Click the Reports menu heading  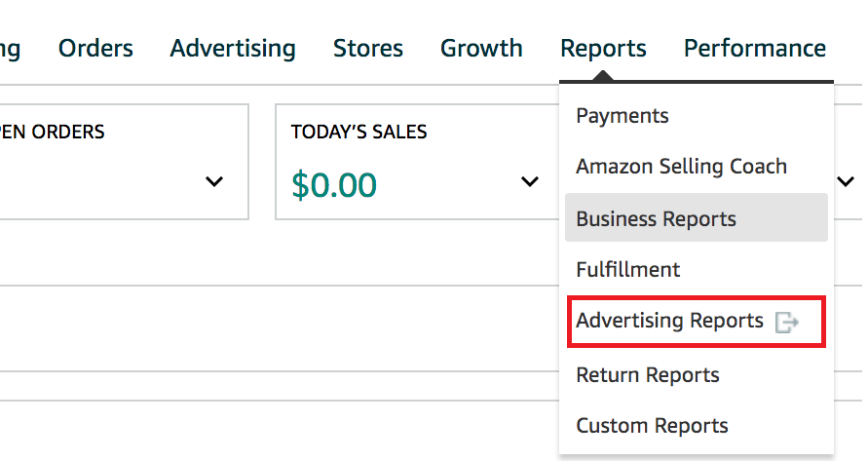tap(603, 48)
